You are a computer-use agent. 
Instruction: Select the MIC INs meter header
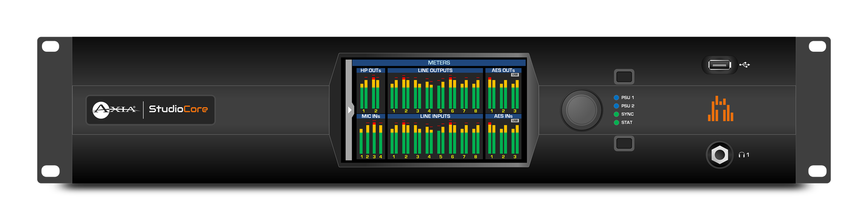click(x=370, y=116)
